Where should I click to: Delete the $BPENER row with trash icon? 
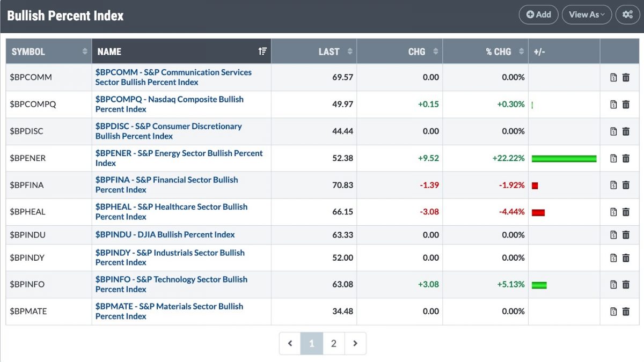coord(626,158)
